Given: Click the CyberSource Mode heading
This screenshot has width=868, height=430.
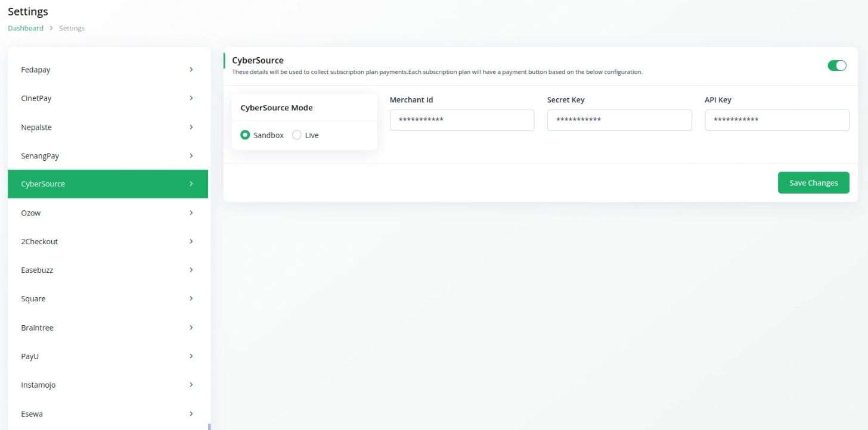Looking at the screenshot, I should pyautogui.click(x=277, y=108).
